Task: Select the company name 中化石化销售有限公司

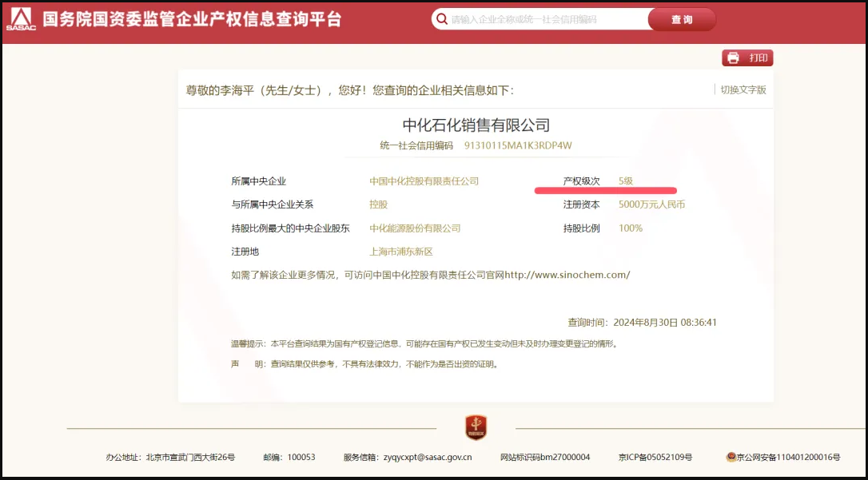Action: click(476, 125)
